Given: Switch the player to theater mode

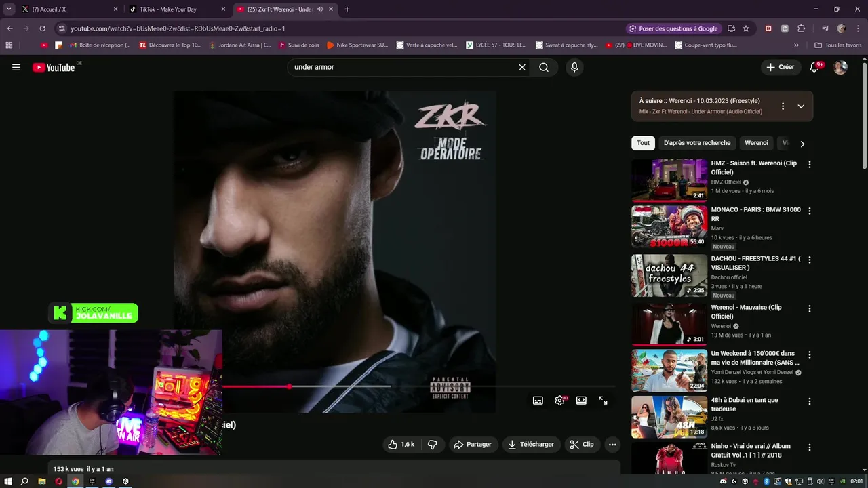Looking at the screenshot, I should pos(581,401).
